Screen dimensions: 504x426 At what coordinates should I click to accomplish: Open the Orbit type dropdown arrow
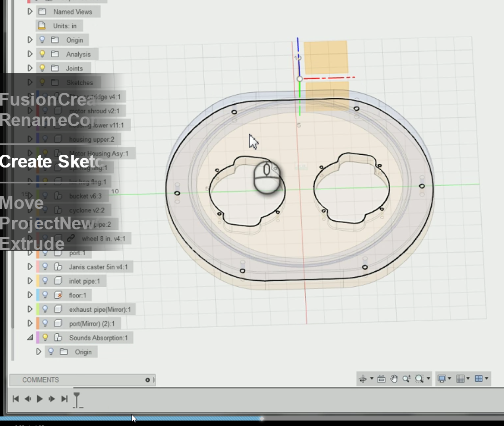(x=372, y=379)
